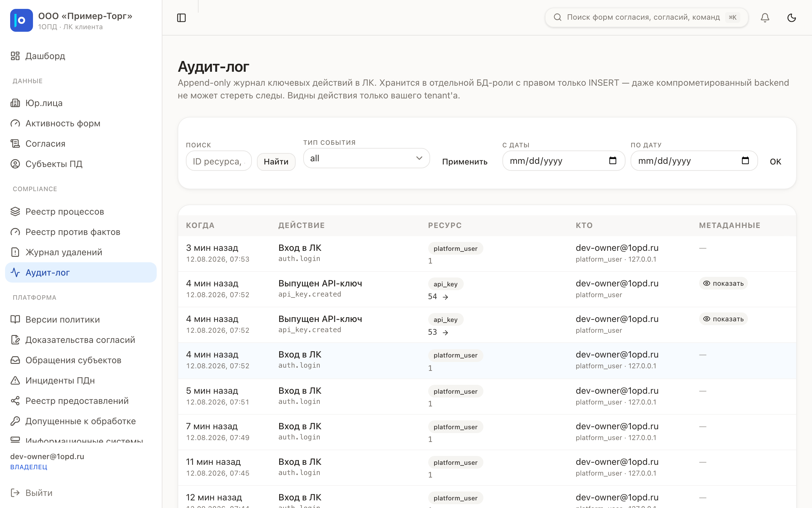Click the МЕТАДАННЫЕ column header

click(x=730, y=225)
